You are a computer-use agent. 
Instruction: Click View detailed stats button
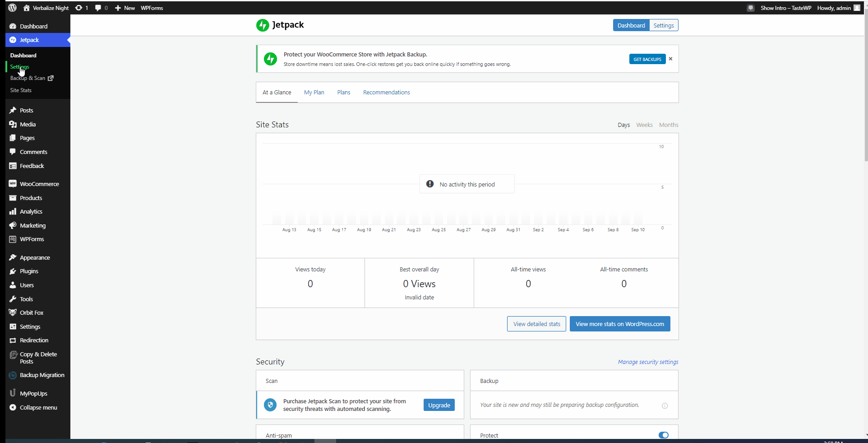click(536, 324)
